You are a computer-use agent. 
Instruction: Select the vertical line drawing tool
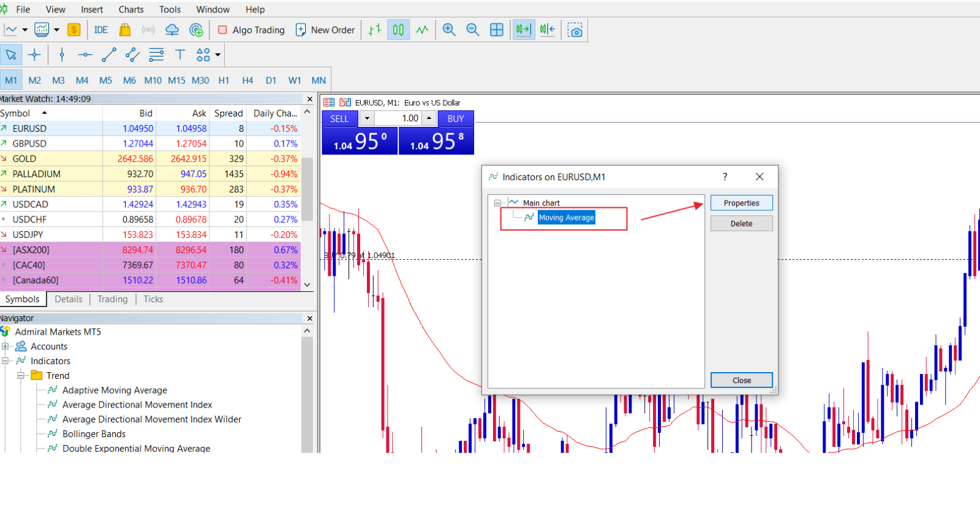pyautogui.click(x=62, y=55)
